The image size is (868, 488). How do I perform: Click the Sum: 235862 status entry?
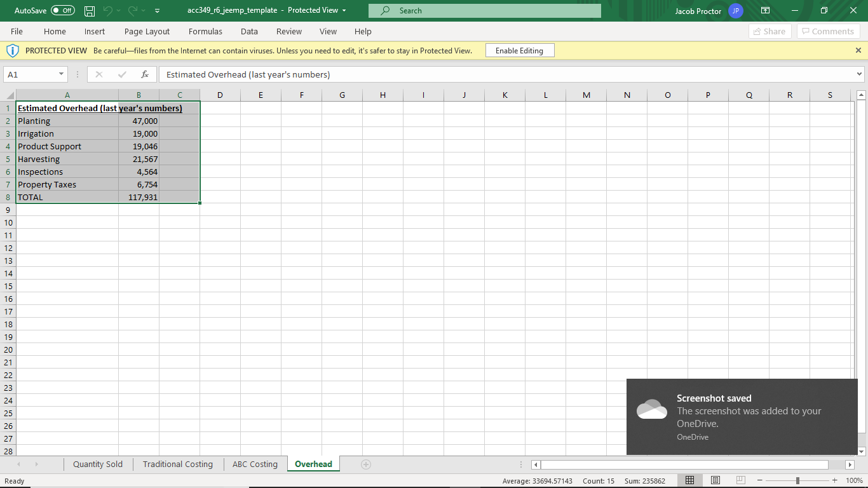(x=645, y=481)
